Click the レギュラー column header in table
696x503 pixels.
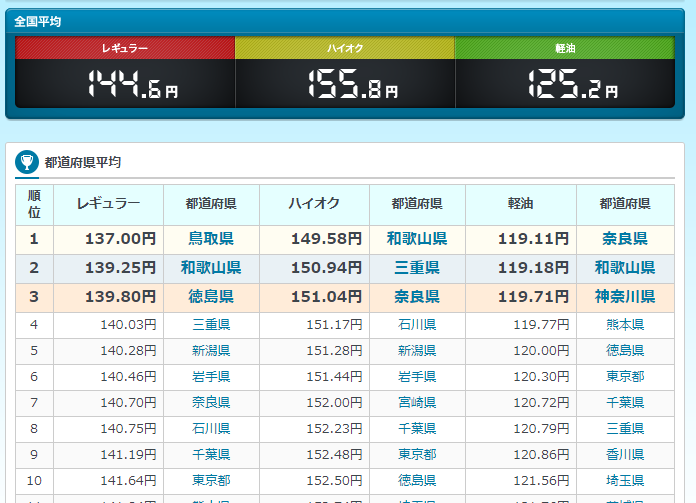[109, 204]
